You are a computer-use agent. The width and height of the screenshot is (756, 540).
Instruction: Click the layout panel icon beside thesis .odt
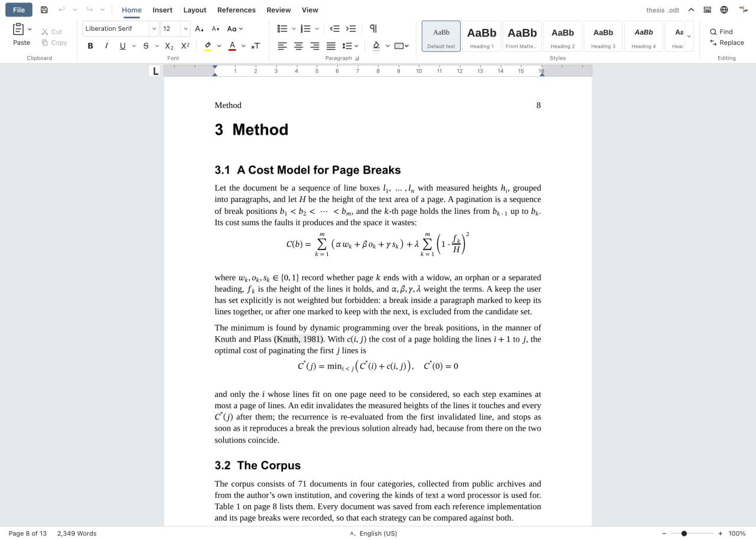tap(708, 10)
